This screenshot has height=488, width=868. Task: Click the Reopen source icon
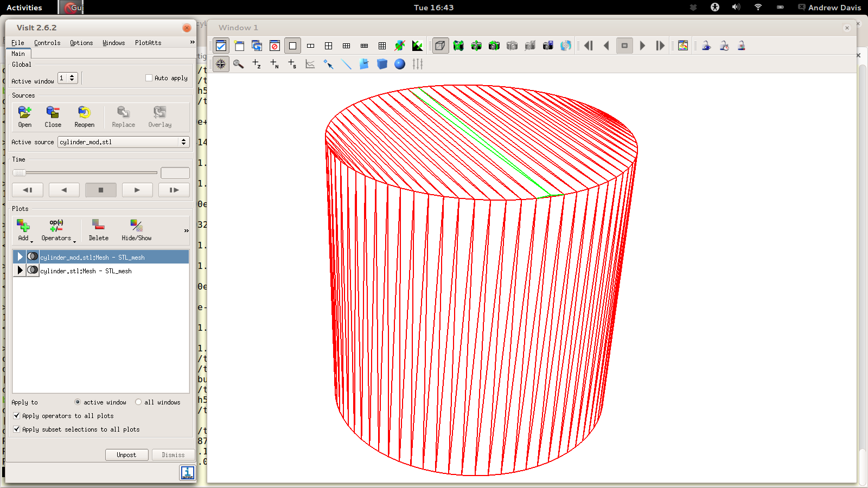pos(84,117)
